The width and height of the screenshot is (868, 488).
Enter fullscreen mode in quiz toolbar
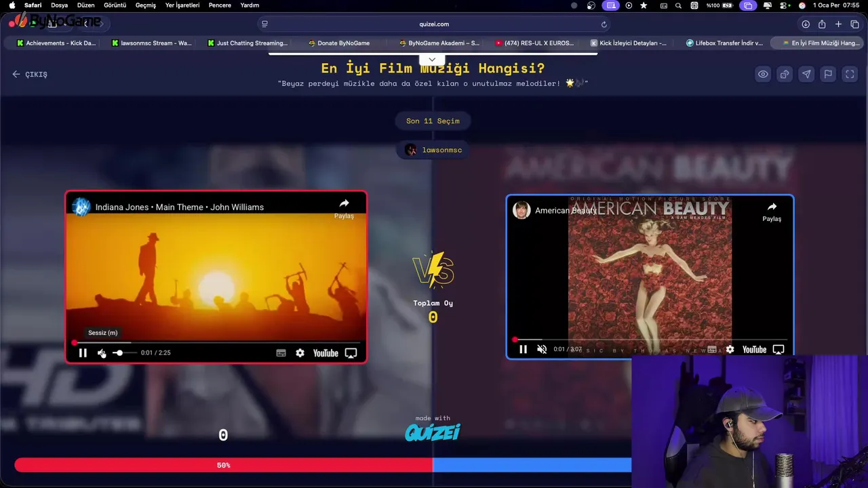pyautogui.click(x=850, y=75)
